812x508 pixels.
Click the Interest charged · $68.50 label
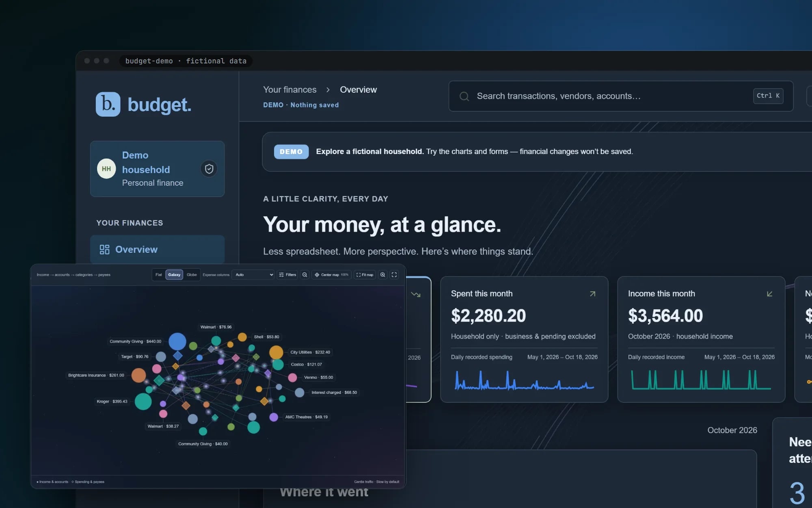(334, 393)
